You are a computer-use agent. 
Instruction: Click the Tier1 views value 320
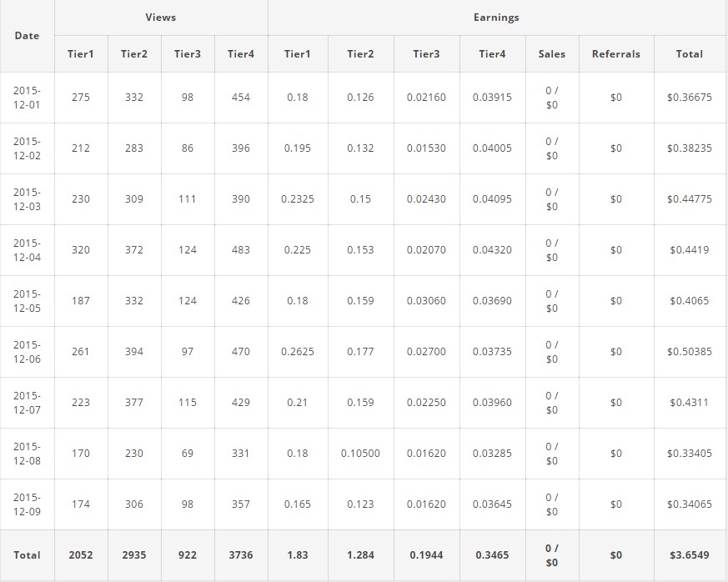coord(81,250)
